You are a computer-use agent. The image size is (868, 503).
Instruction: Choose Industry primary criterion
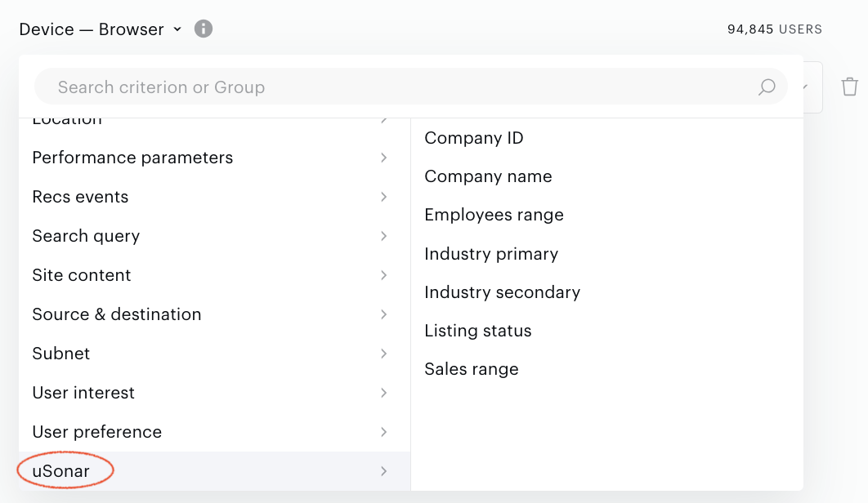(491, 253)
